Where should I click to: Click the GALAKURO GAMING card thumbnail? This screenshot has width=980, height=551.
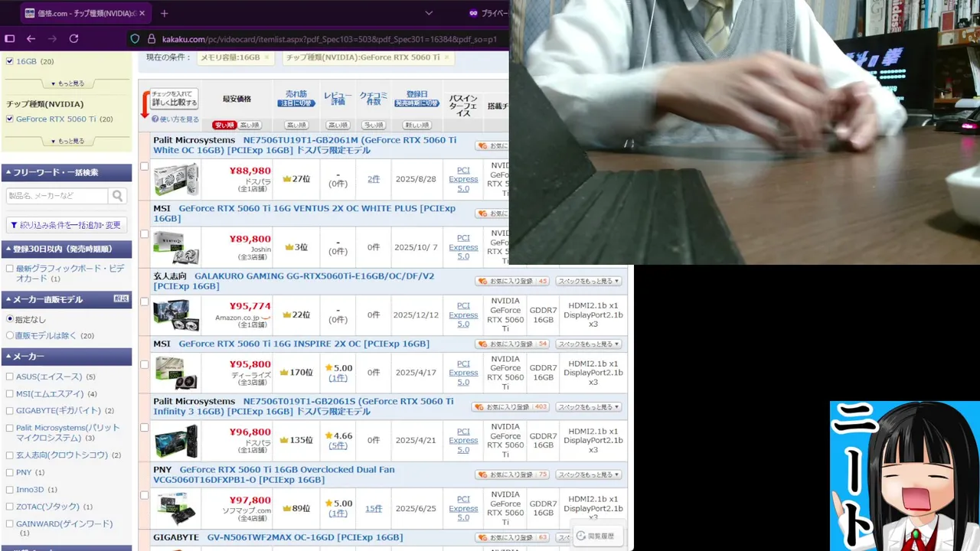tap(176, 315)
